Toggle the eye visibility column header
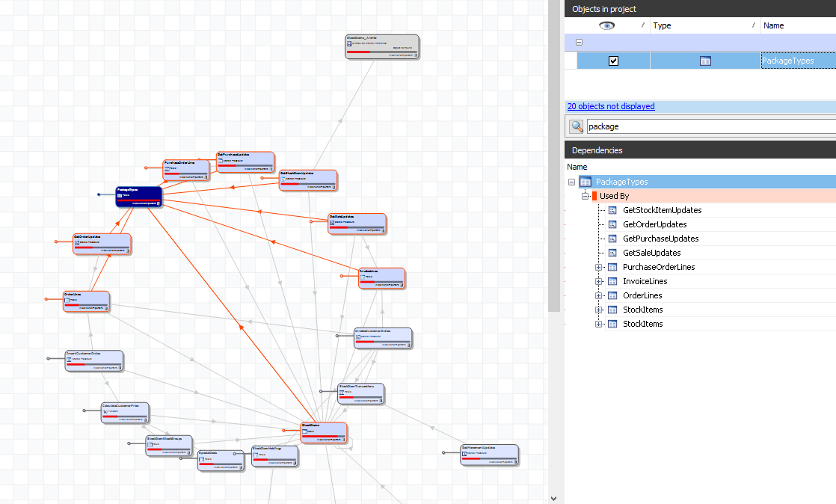Image resolution: width=836 pixels, height=504 pixels. [x=606, y=25]
